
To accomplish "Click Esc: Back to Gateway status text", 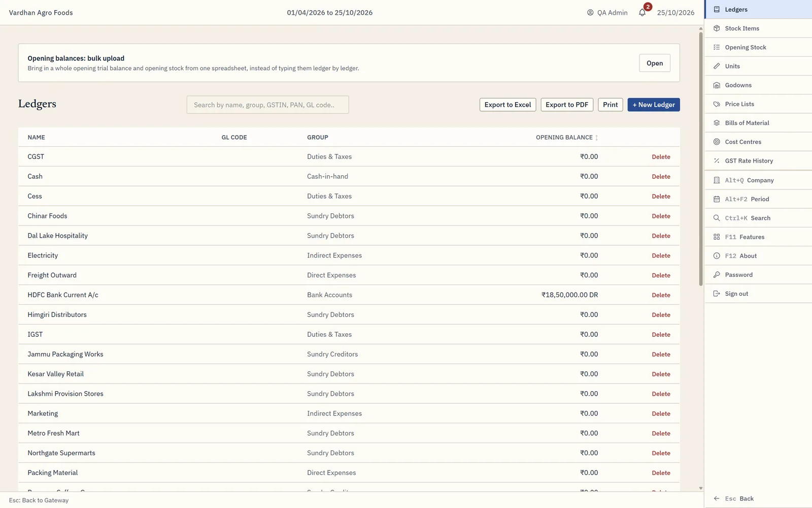I will (x=39, y=500).
